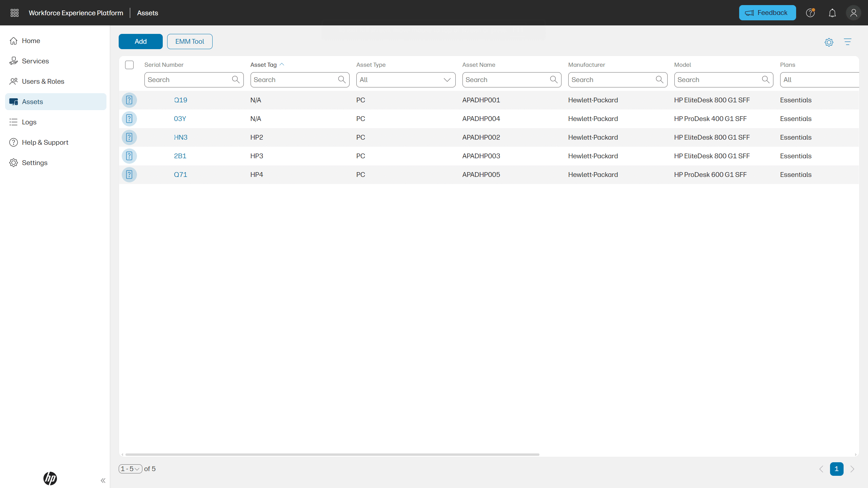Check the select-all assets checkbox
Screen dimensions: 868x488
tap(129, 65)
